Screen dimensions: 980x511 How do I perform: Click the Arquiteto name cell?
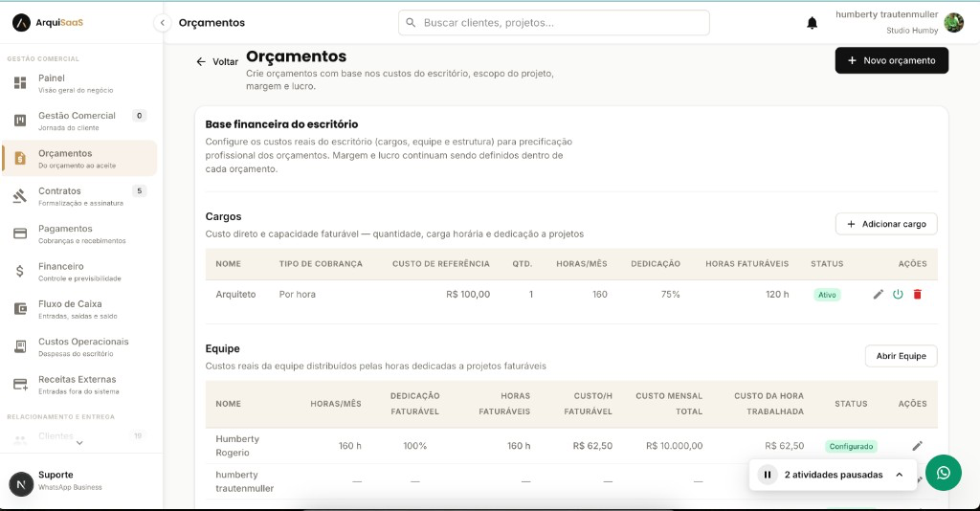click(235, 294)
